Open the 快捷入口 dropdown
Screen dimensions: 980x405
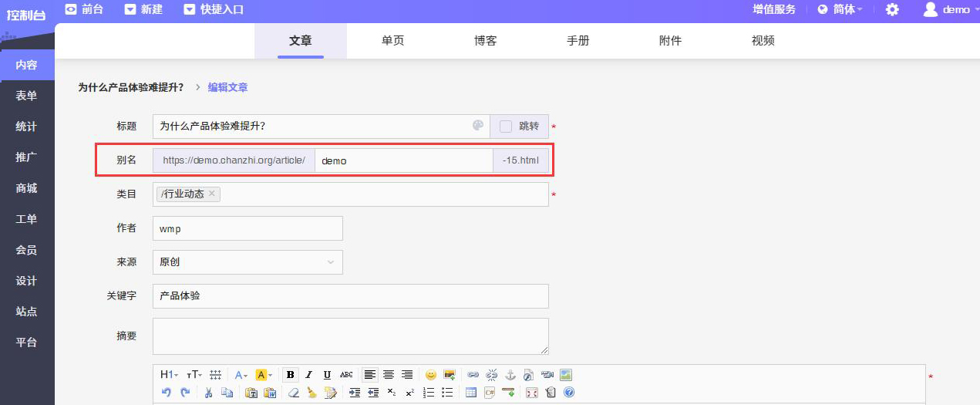point(214,9)
